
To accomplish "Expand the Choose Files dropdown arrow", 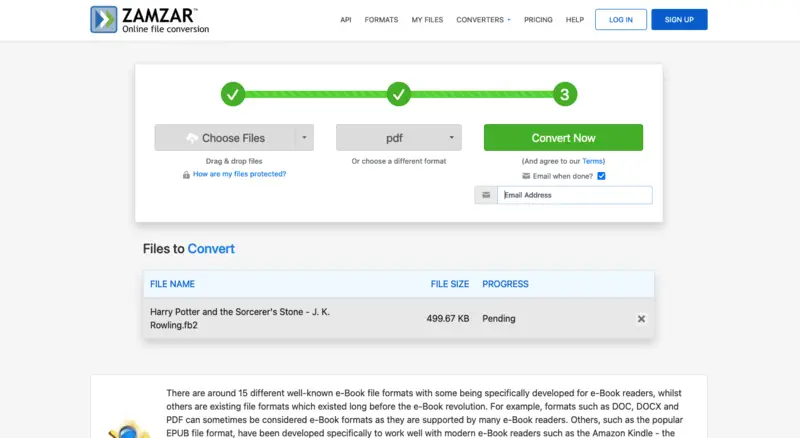I will click(x=304, y=137).
